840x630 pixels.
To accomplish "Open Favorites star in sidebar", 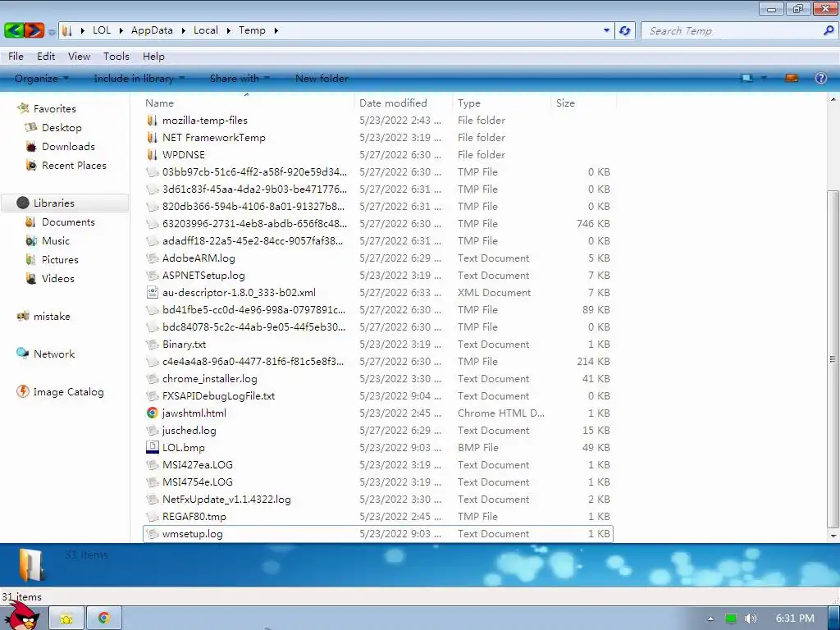I will tap(22, 108).
